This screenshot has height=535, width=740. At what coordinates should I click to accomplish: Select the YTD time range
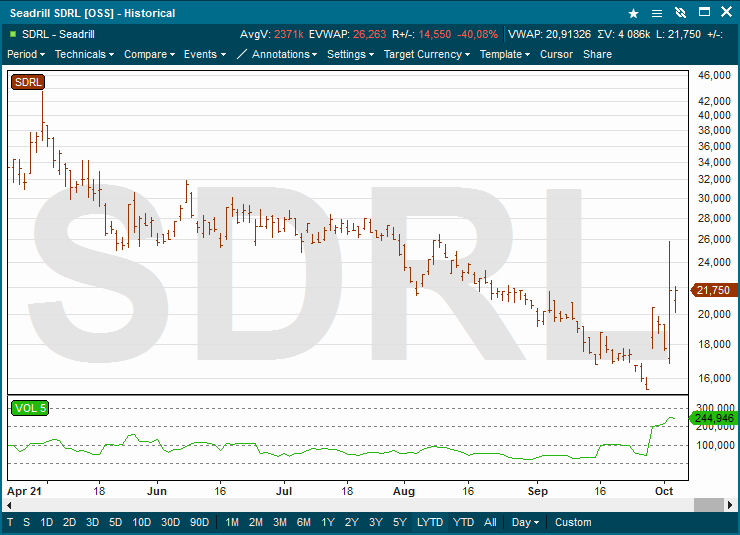pos(463,522)
